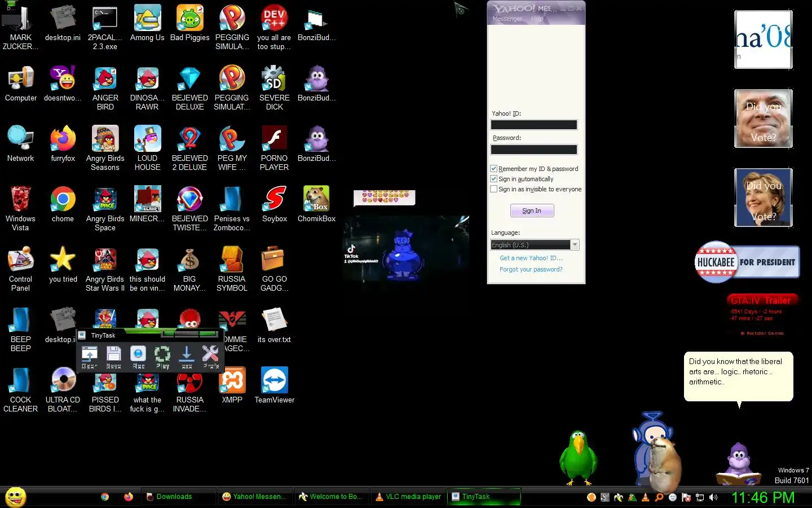Switch to Downloads taskbar window
Image resolution: width=812 pixels, height=508 pixels.
(x=179, y=497)
